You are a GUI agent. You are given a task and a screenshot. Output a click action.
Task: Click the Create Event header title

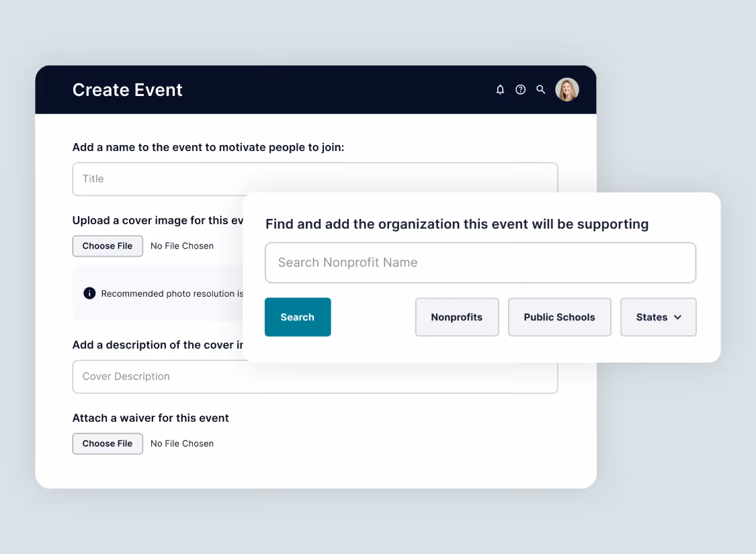(127, 89)
